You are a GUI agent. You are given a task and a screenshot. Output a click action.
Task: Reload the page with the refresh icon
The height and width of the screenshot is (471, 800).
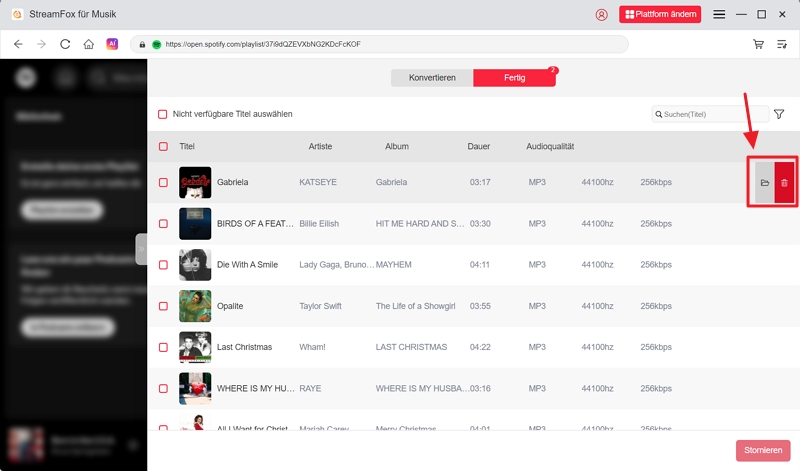tap(65, 44)
